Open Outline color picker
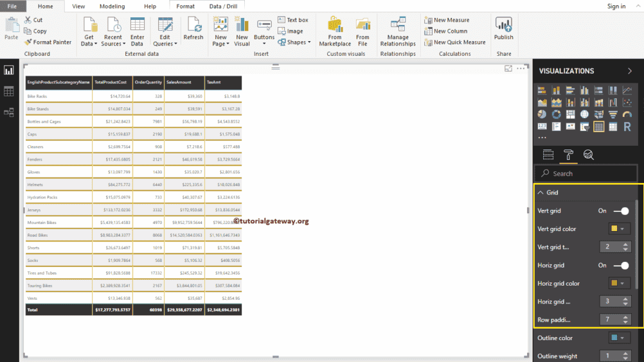Viewport: 644px width, 362px height. coord(618,338)
